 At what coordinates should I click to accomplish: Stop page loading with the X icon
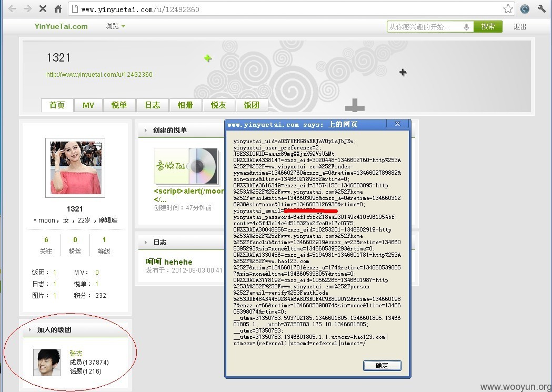(x=43, y=9)
